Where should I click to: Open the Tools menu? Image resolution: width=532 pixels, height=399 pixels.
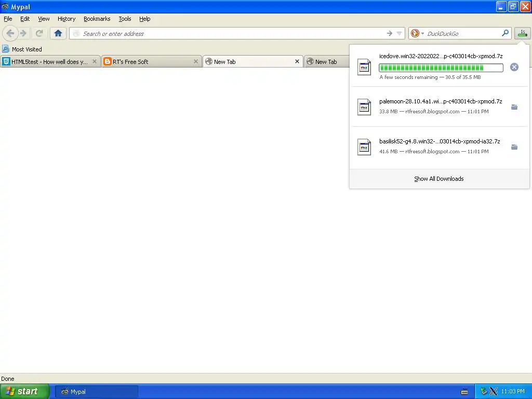click(x=125, y=19)
